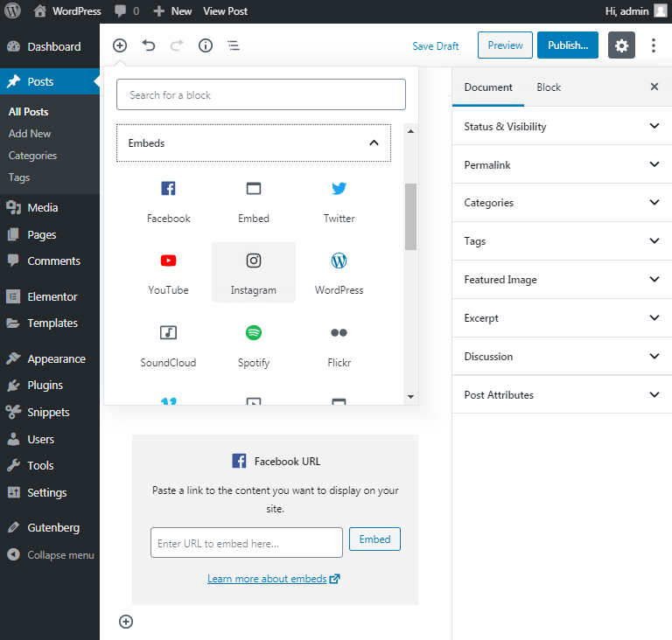Image resolution: width=672 pixels, height=640 pixels.
Task: Insert the generic Embed block
Action: (x=254, y=202)
